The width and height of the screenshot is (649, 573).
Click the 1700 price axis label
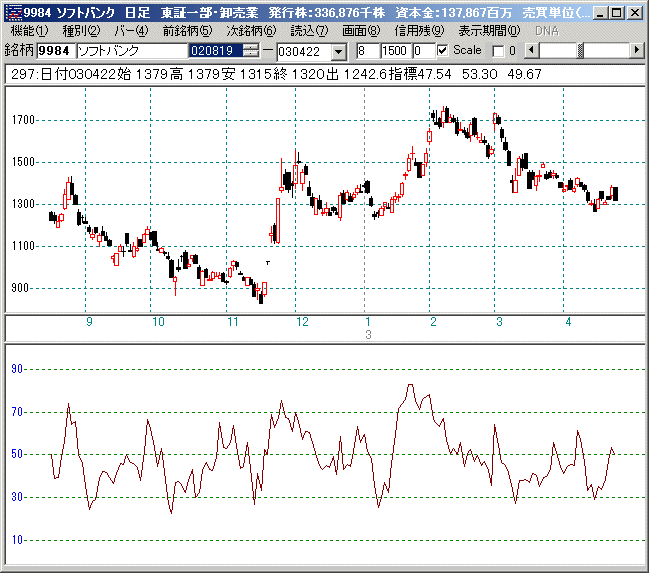point(23,120)
